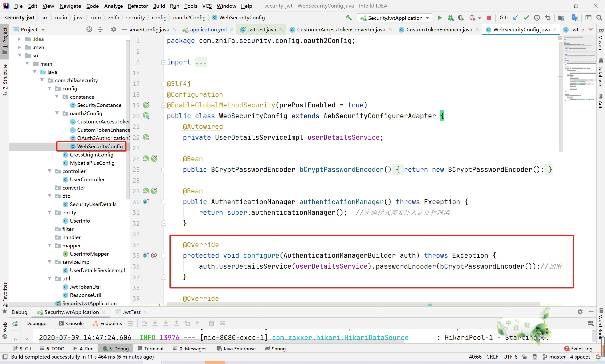This screenshot has width=605, height=364.
Task: Click the Search Everywhere magnifier icon
Action: coord(599,18)
